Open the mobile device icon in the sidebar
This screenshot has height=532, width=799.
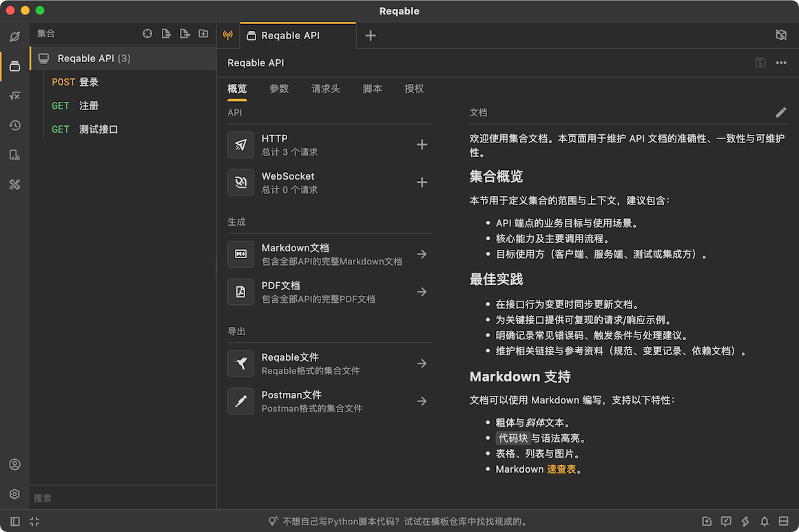pos(14,155)
